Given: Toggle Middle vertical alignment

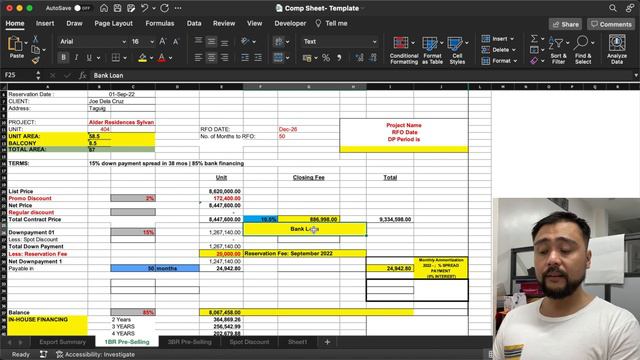Looking at the screenshot, I should (211, 42).
